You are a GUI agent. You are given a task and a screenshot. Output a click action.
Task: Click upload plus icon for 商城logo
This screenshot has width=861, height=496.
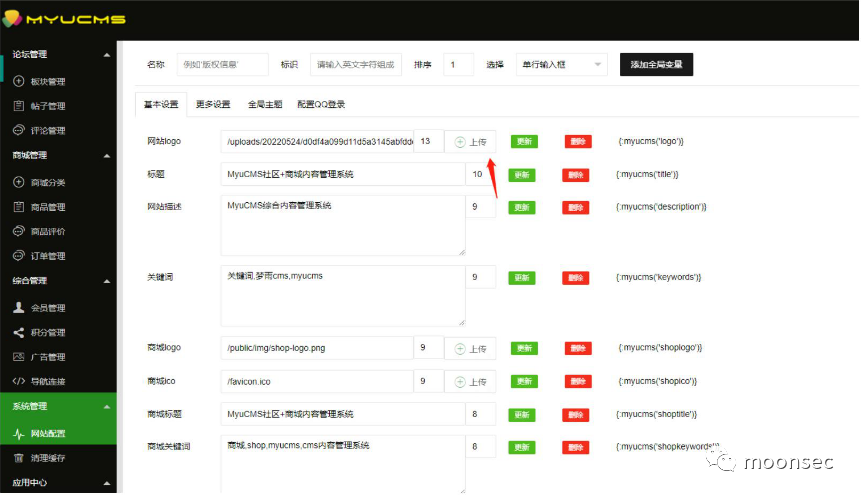coord(460,349)
